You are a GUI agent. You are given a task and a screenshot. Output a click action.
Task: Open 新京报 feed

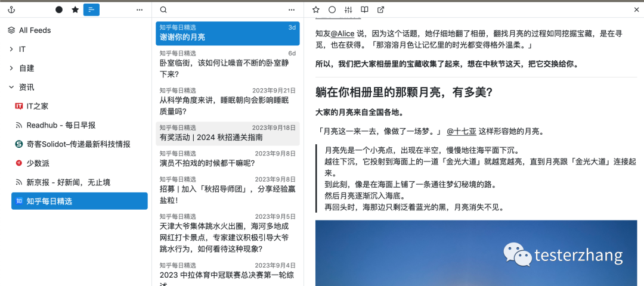[x=79, y=182]
